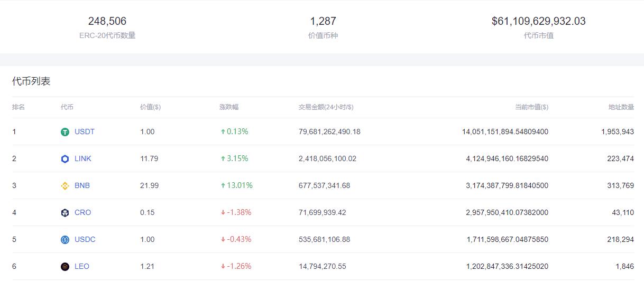The image size is (644, 281).
Task: Click the 交易金额(24小时/$) column header
Action: click(326, 107)
